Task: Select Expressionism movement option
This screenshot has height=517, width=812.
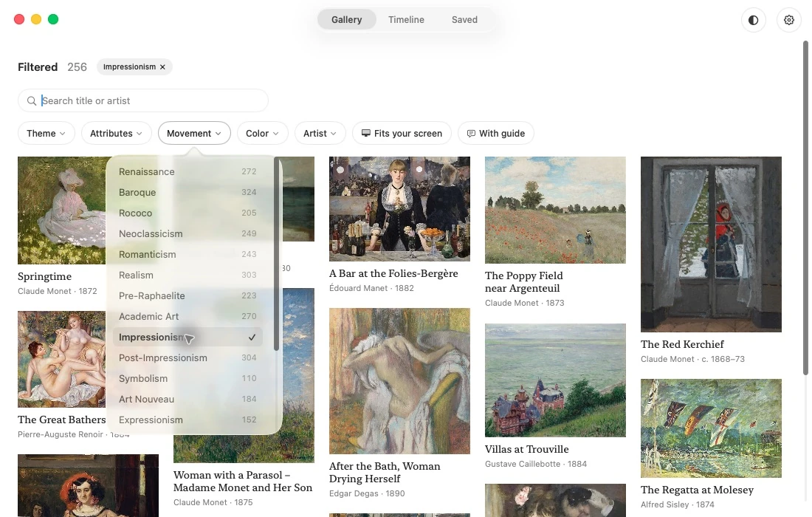Action: click(187, 420)
